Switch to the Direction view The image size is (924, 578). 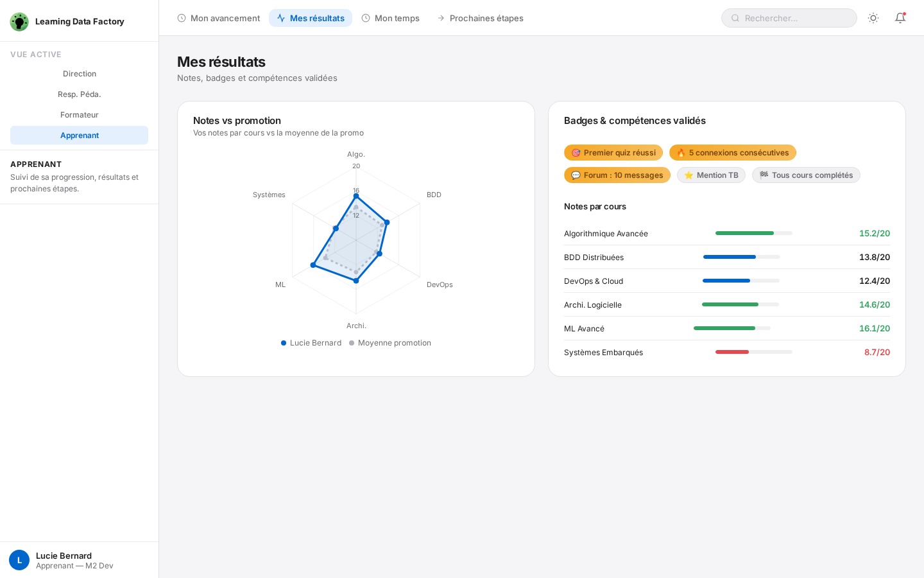point(80,74)
